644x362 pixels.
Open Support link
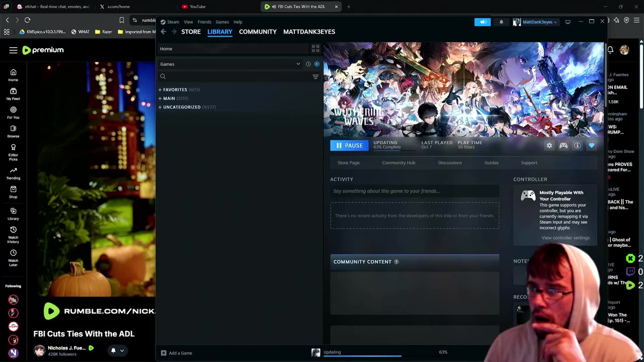click(x=529, y=163)
